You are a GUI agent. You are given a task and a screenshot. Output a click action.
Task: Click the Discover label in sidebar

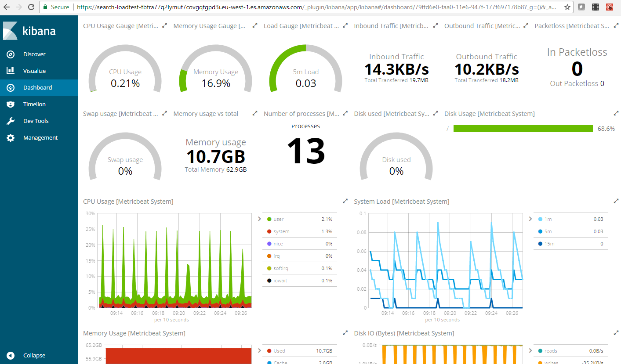click(x=34, y=54)
